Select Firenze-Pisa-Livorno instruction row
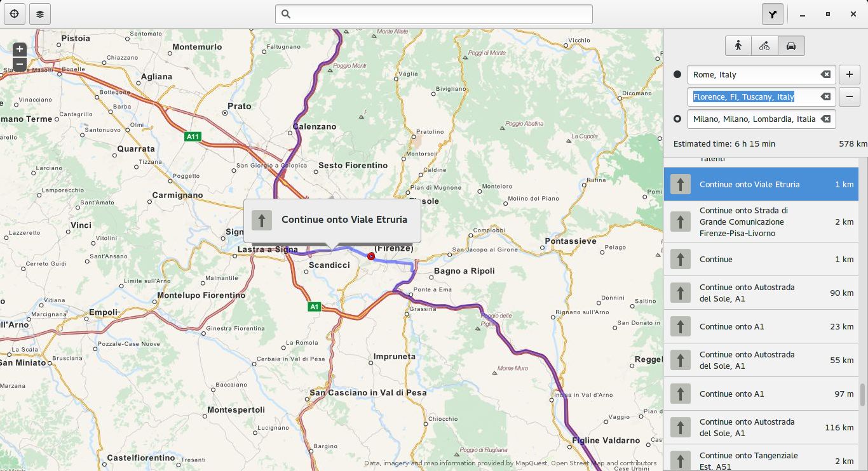 click(761, 222)
